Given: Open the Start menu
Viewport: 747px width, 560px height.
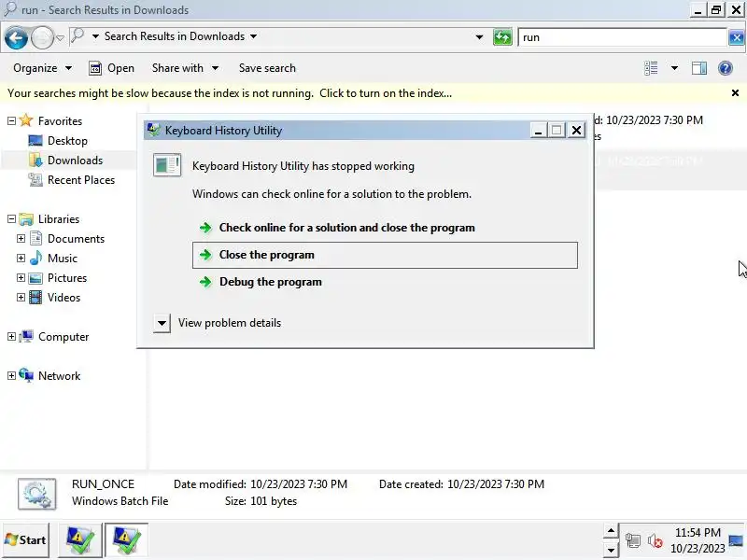Looking at the screenshot, I should coord(26,540).
